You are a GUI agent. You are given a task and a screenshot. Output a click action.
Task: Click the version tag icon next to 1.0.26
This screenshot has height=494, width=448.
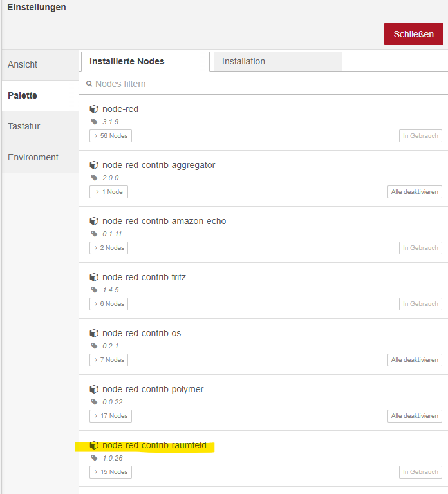(94, 458)
